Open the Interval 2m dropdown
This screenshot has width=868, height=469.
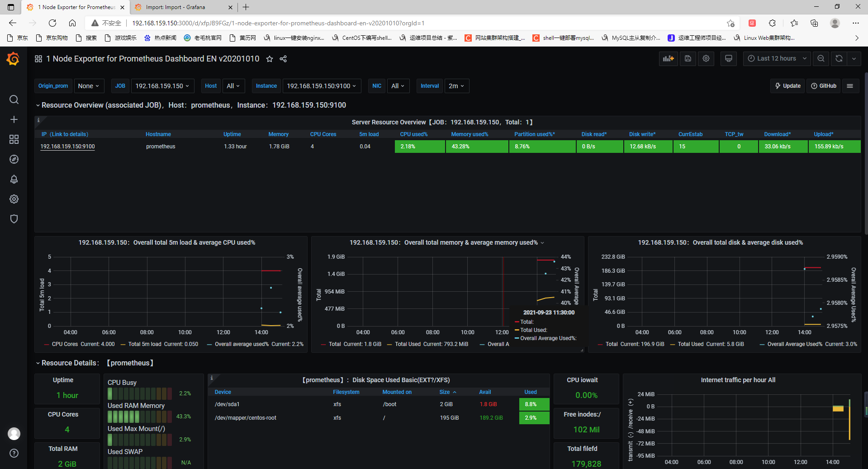[x=456, y=86]
